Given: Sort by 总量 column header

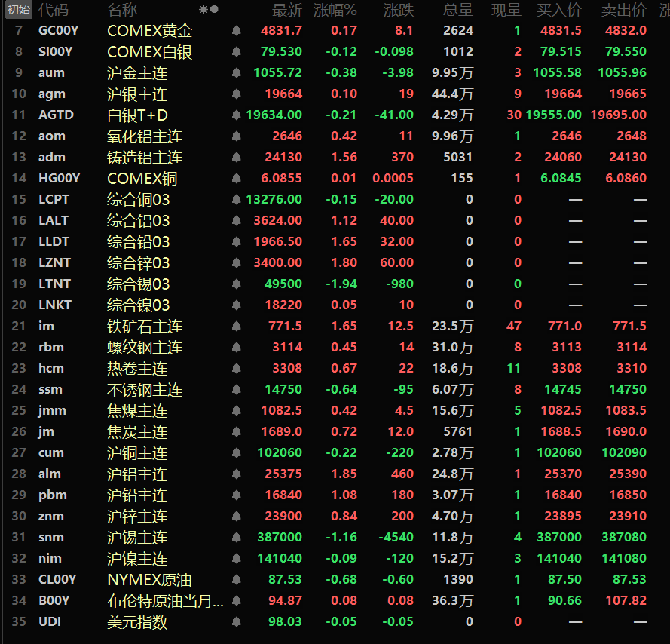Looking at the screenshot, I should click(458, 10).
